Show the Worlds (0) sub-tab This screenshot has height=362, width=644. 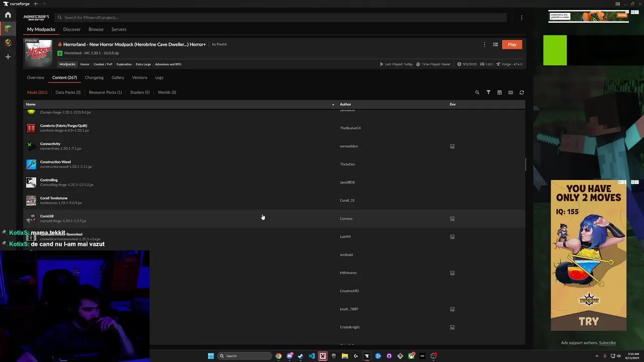tap(167, 93)
